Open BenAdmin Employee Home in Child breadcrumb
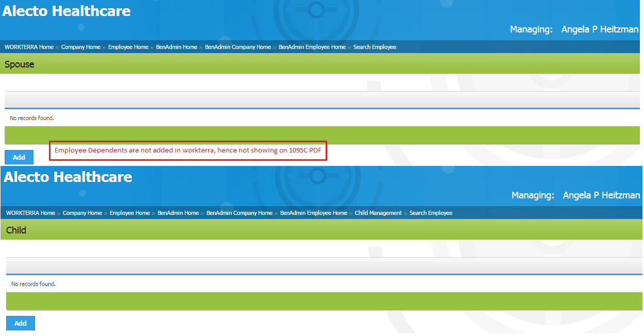 coord(314,213)
